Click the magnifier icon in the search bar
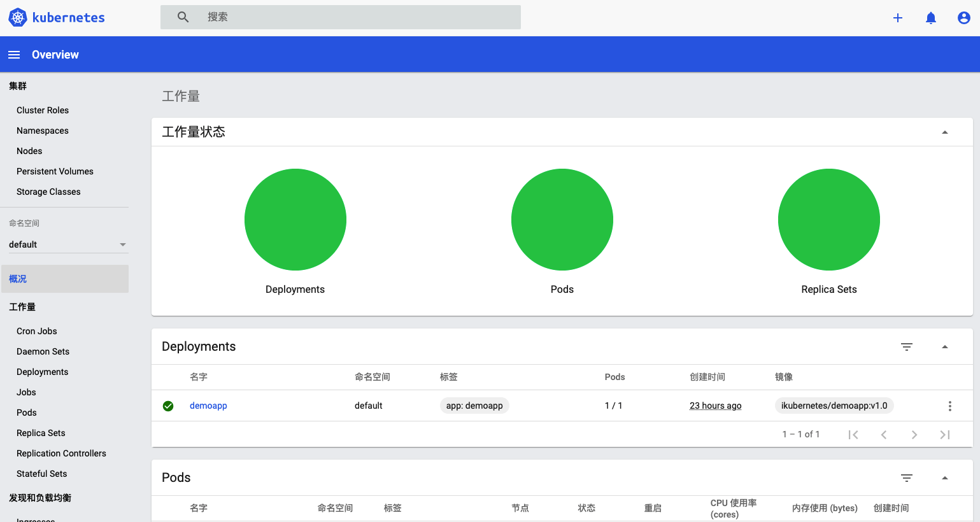Screen dimensions: 980x522 pos(183,17)
